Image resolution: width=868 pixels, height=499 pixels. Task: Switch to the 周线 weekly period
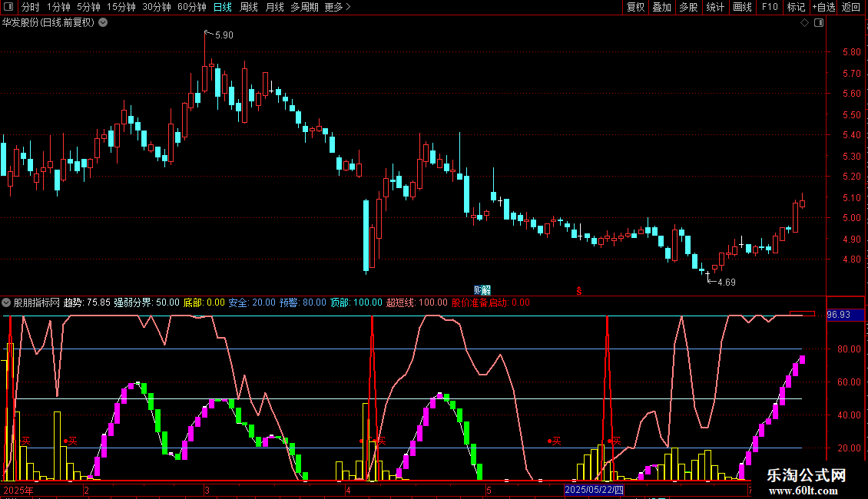tap(249, 7)
